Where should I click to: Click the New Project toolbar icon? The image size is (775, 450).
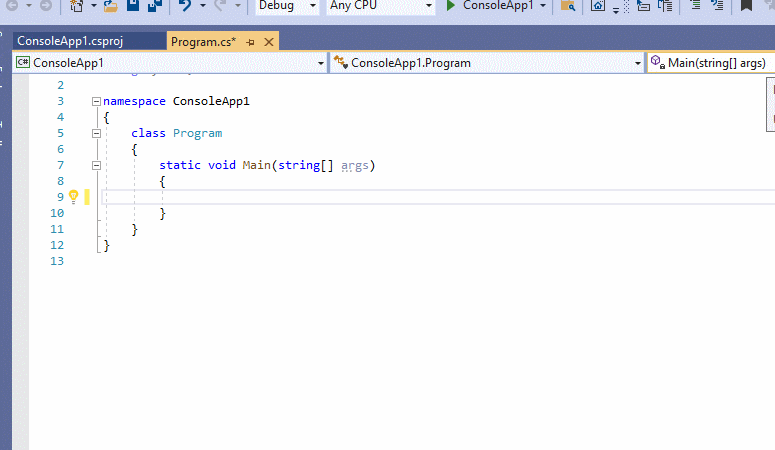[77, 5]
